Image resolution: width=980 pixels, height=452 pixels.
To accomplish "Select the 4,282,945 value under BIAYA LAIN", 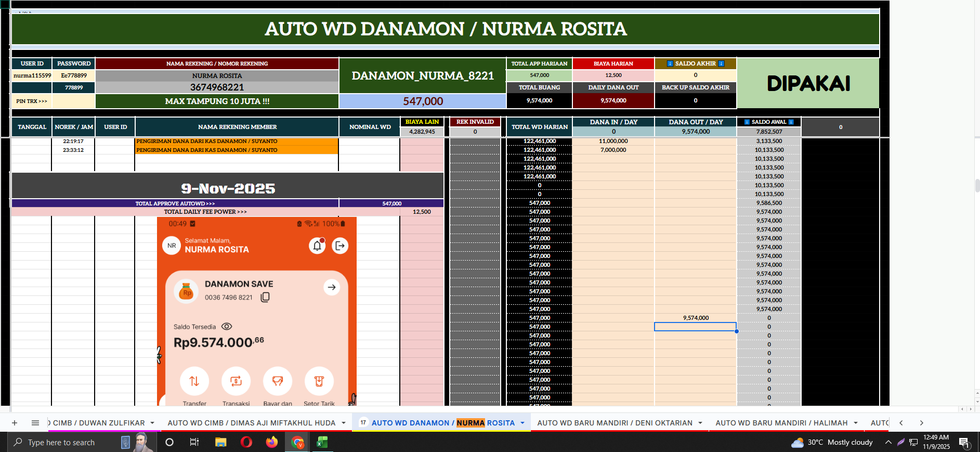I will click(422, 132).
